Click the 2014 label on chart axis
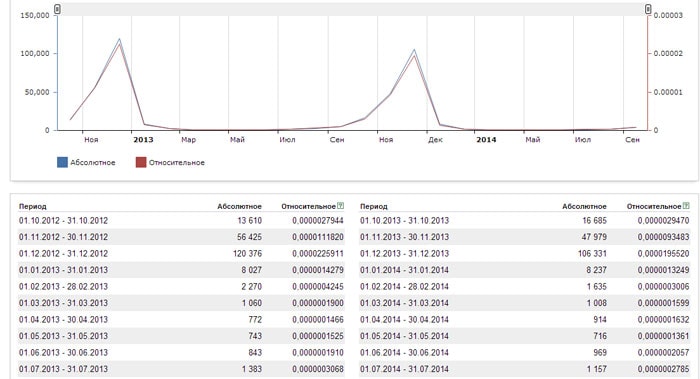The width and height of the screenshot is (700, 379). coord(486,140)
